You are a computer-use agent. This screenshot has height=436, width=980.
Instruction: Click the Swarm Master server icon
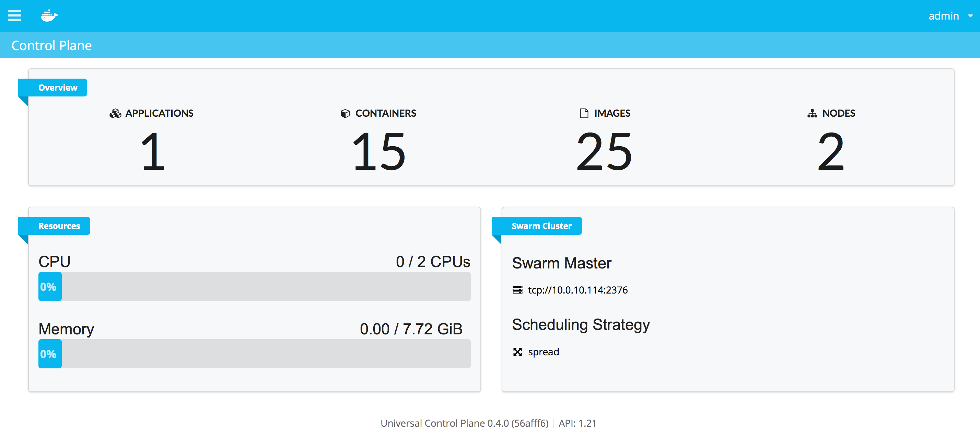tap(517, 290)
